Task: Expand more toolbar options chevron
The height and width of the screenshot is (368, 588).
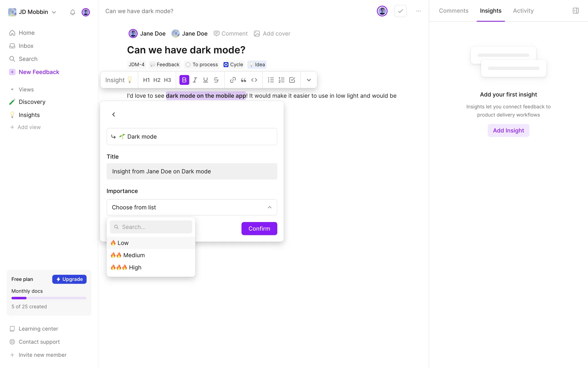Action: tap(309, 80)
